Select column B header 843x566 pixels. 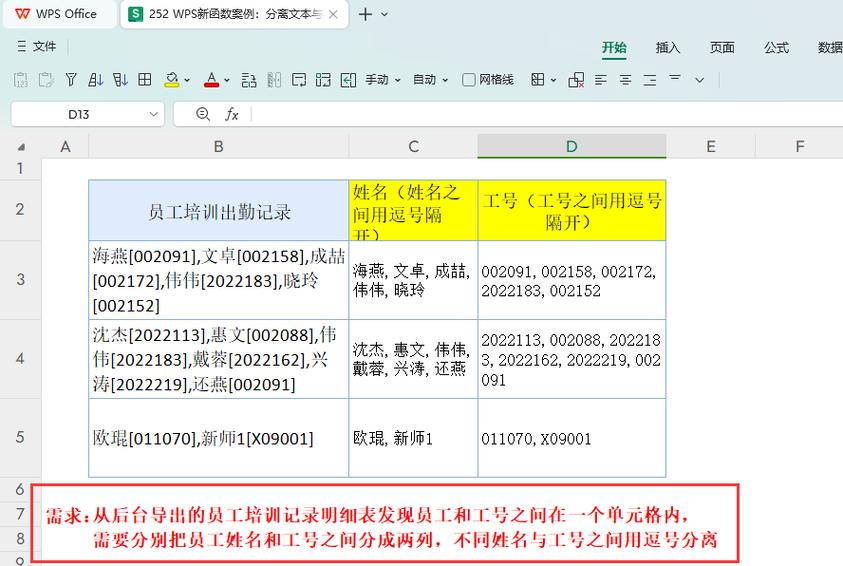218,146
